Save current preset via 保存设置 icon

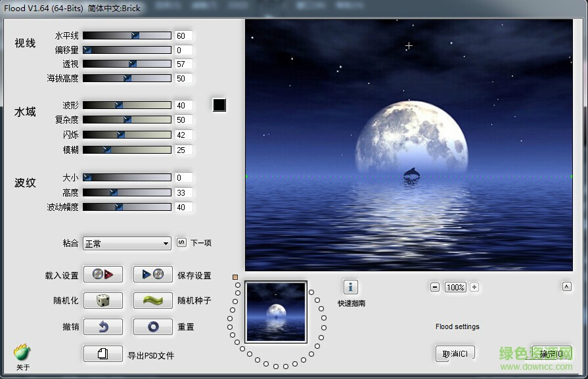(x=152, y=274)
